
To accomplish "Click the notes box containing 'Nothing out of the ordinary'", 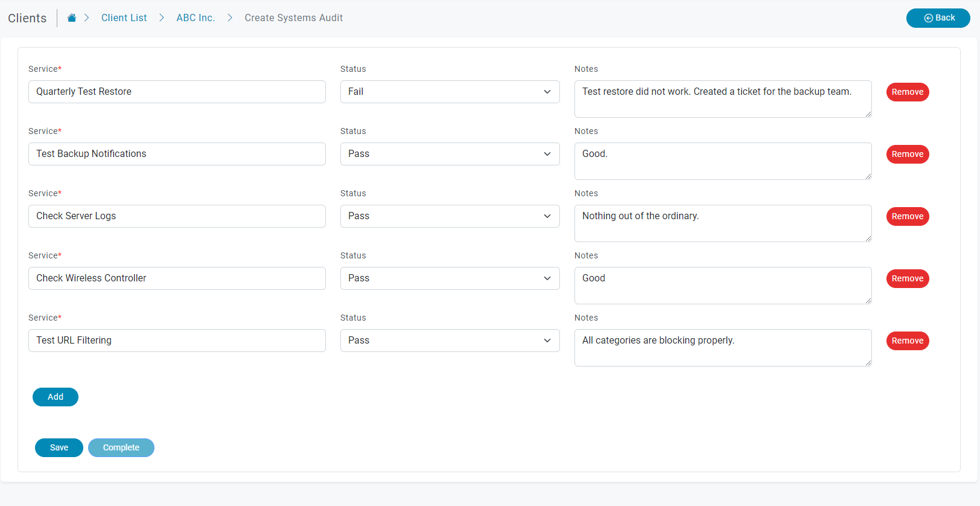I will click(x=722, y=223).
